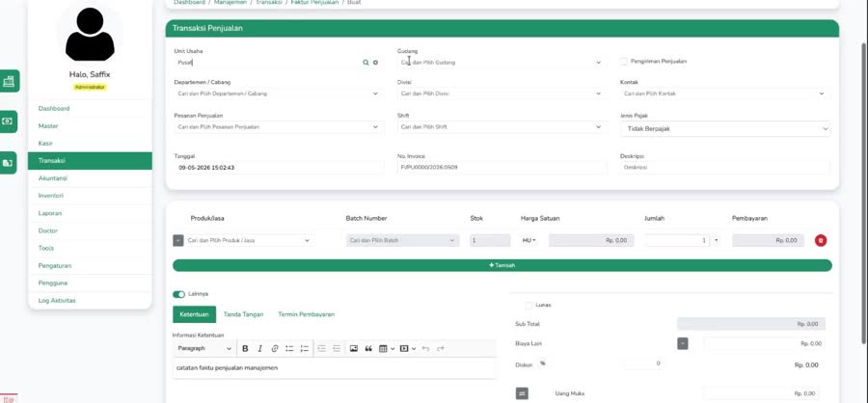Click the Uang Muka amount field
The image size is (868, 403).
765,393
